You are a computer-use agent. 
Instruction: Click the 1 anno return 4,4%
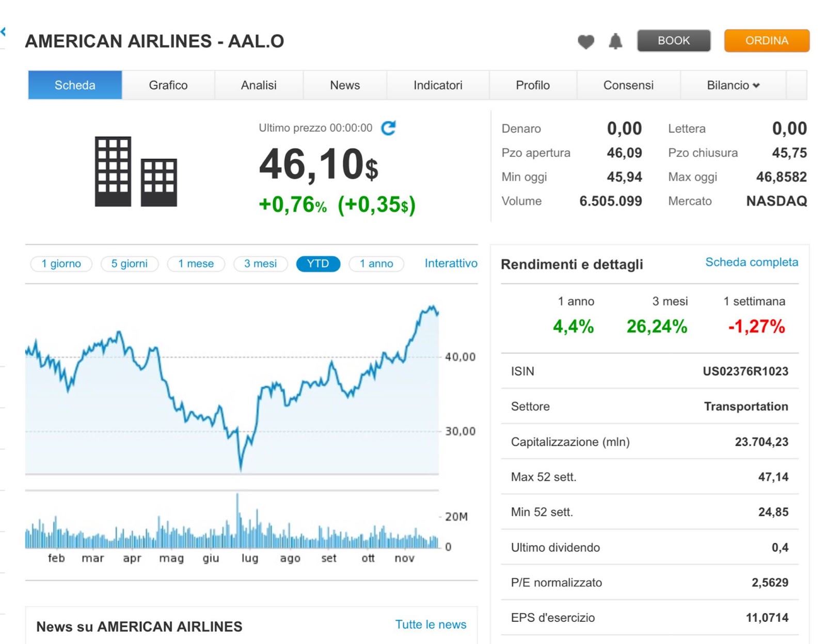573,327
